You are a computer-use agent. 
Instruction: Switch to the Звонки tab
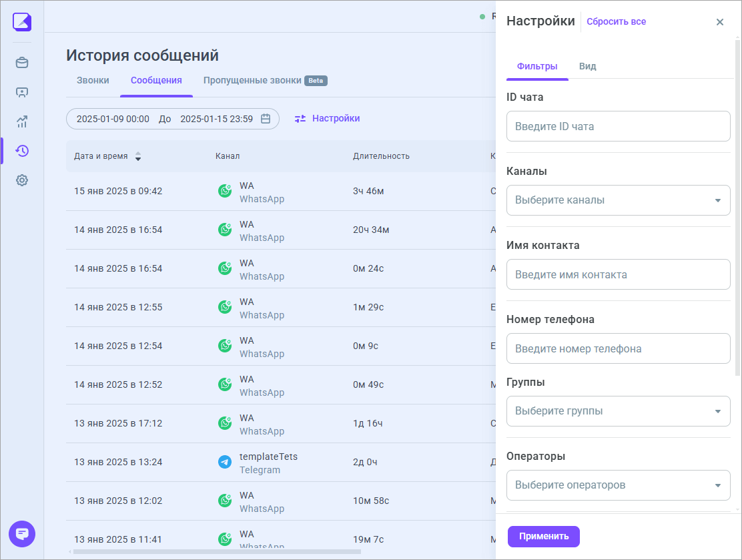point(93,81)
